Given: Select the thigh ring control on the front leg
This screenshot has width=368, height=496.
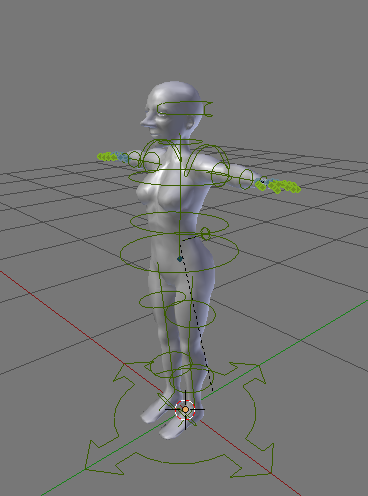Looking at the screenshot, I should click(190, 314).
